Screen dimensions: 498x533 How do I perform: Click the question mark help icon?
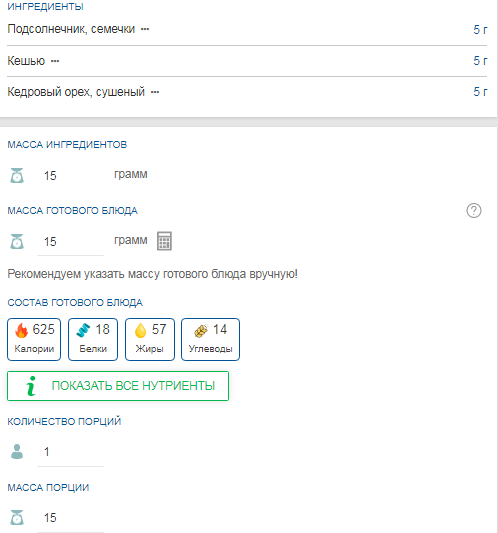click(x=474, y=210)
